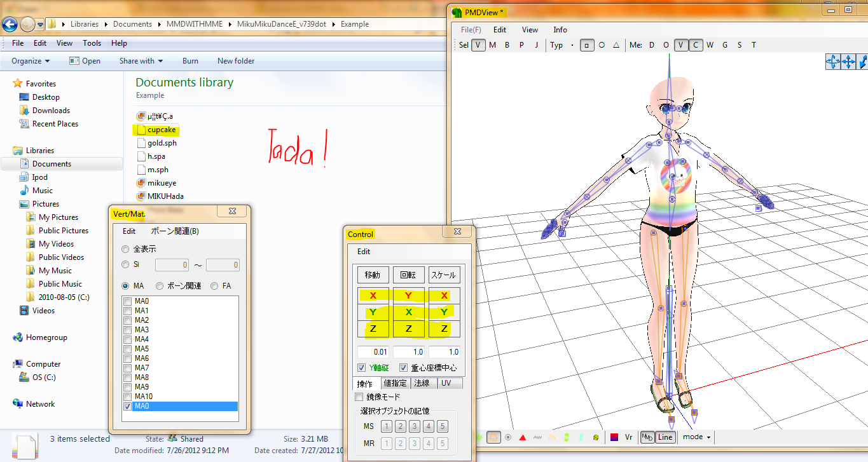The image size is (868, 462).
Task: Expand breadcrumb arrow after Libraries
Action: coord(106,24)
